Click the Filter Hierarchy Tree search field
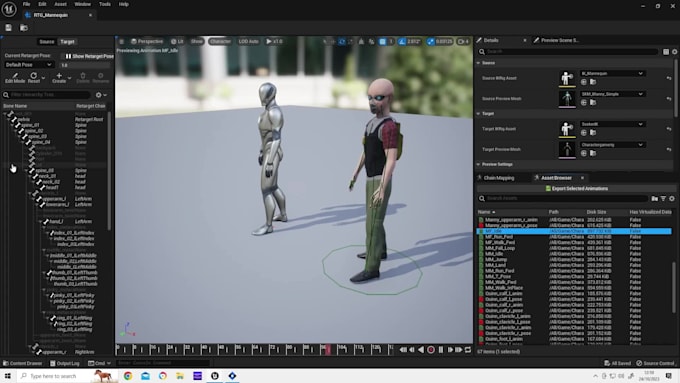 point(47,95)
